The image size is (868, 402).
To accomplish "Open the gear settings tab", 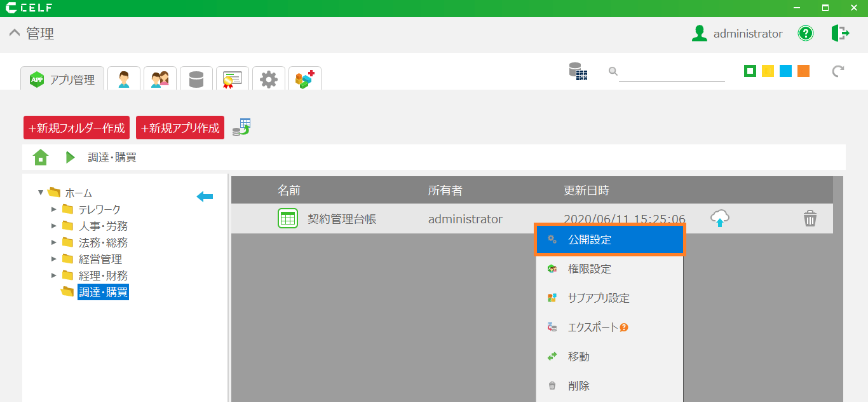I will coord(269,80).
